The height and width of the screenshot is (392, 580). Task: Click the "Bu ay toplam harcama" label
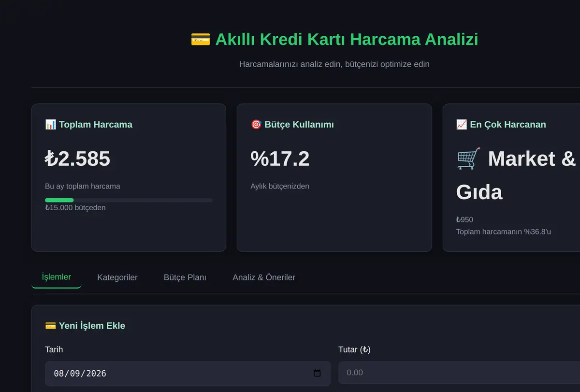(x=83, y=186)
